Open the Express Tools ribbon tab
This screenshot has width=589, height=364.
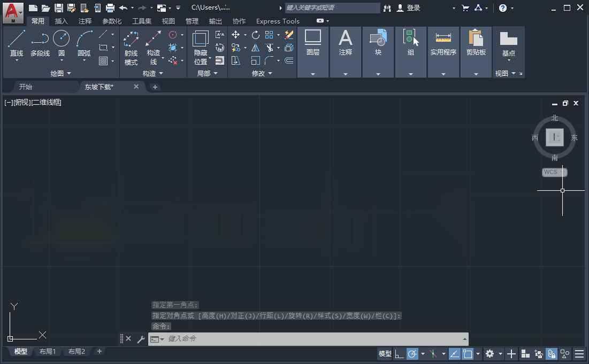point(278,21)
